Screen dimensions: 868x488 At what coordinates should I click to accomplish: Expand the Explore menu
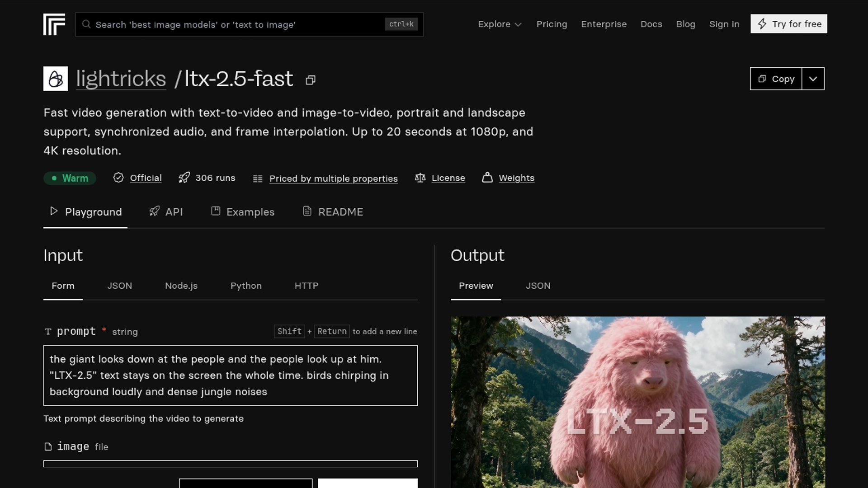click(x=500, y=24)
